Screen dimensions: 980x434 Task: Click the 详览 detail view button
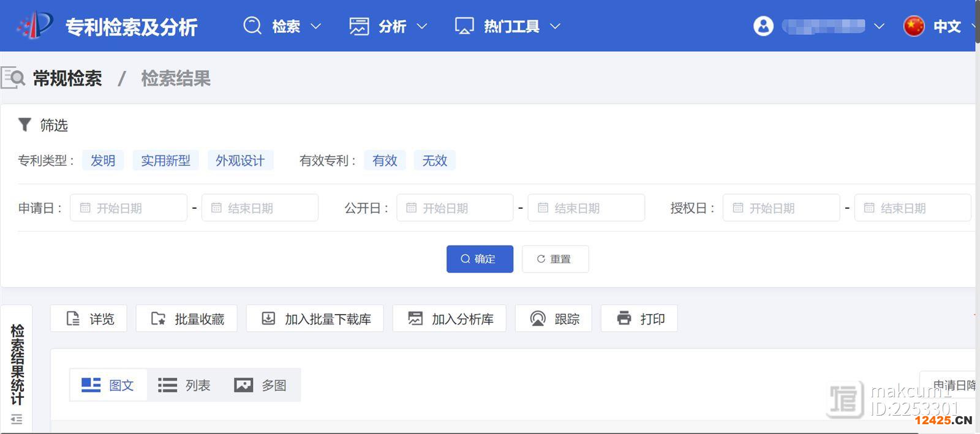89,319
